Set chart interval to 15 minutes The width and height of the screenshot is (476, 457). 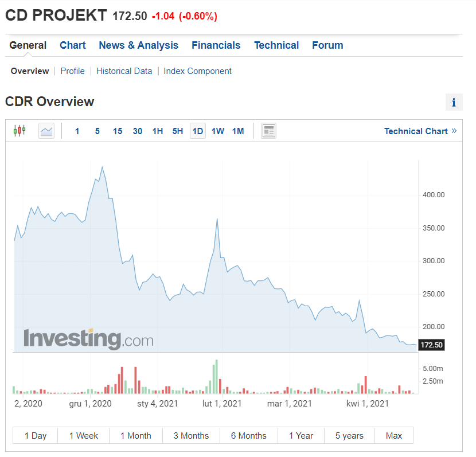pos(118,131)
